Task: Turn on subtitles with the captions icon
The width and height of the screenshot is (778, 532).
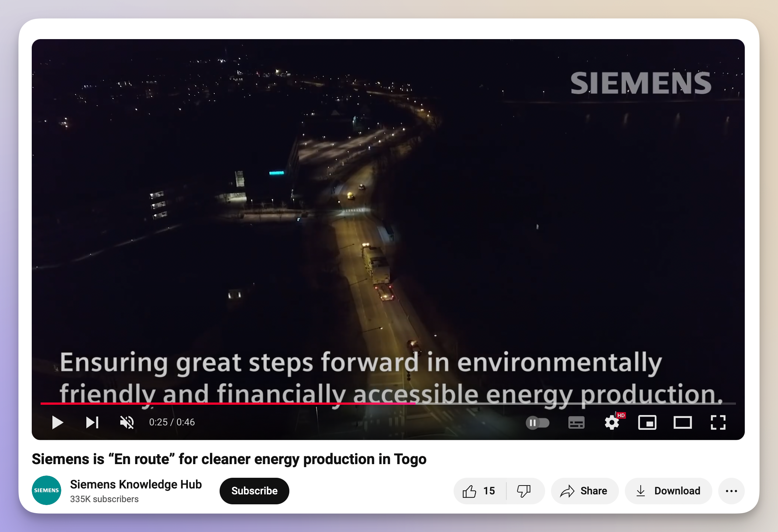Action: (576, 422)
